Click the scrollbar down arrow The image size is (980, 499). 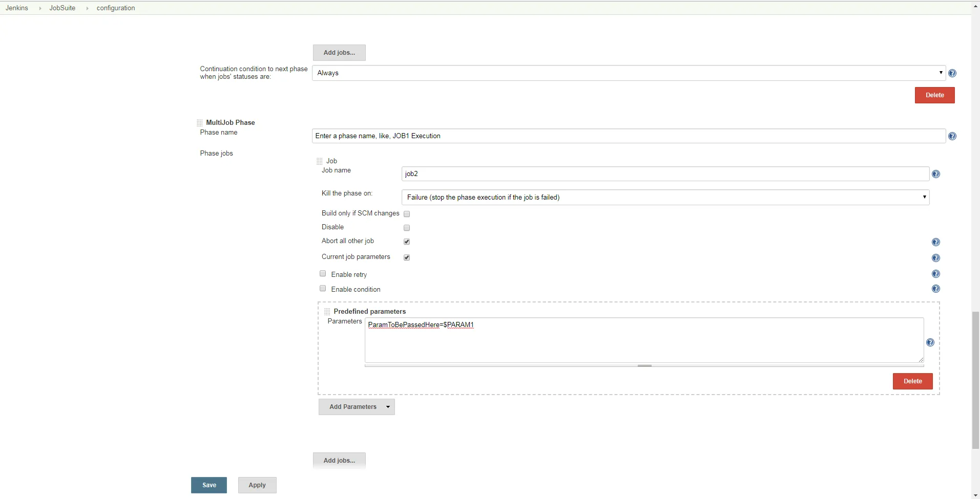[975, 495]
